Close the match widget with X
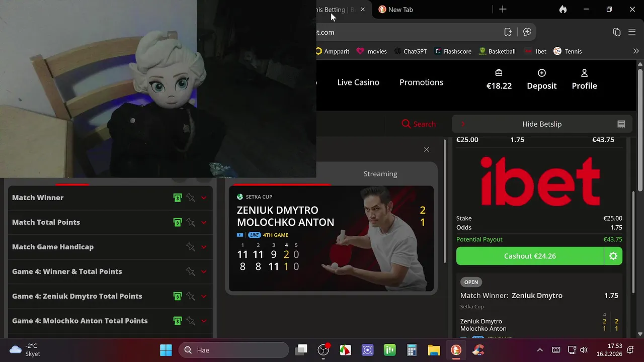The image size is (644, 362). click(x=427, y=149)
